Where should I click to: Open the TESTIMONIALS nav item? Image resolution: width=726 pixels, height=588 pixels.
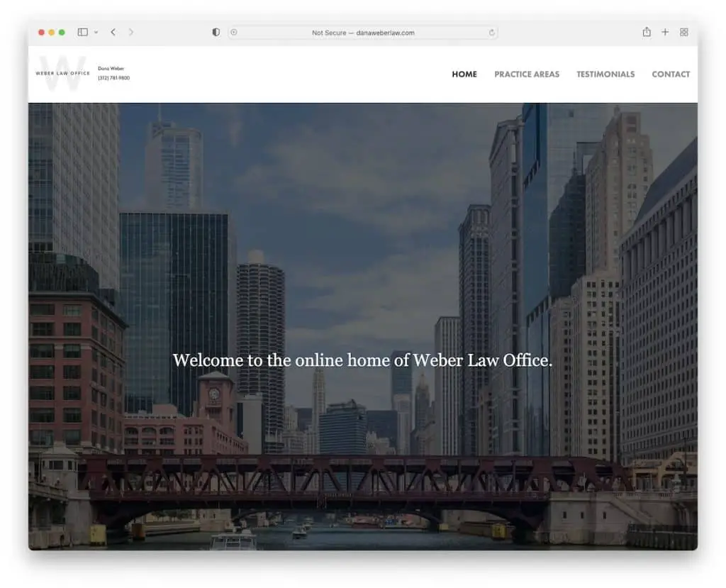tap(605, 74)
